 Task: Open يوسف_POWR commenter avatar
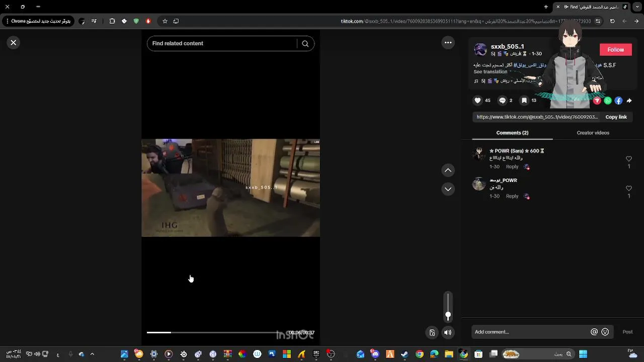pyautogui.click(x=478, y=184)
